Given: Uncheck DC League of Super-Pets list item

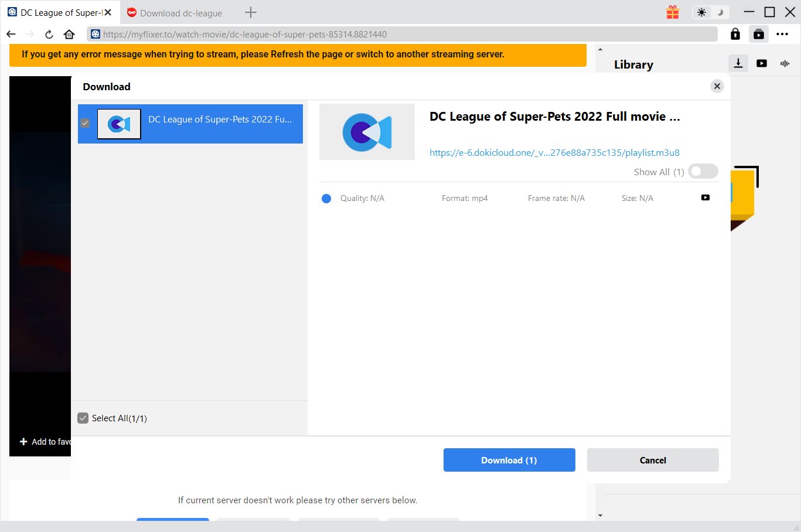Looking at the screenshot, I should [86, 123].
